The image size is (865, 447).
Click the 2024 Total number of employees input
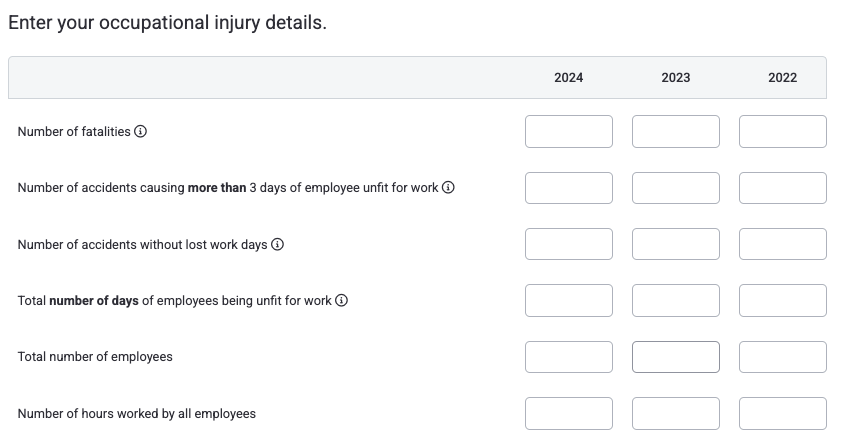pyautogui.click(x=569, y=356)
